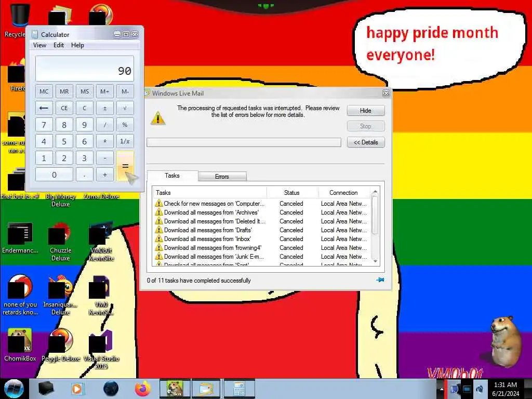Image resolution: width=532 pixels, height=399 pixels.
Task: Click the calculator M+ key
Action: click(x=105, y=91)
